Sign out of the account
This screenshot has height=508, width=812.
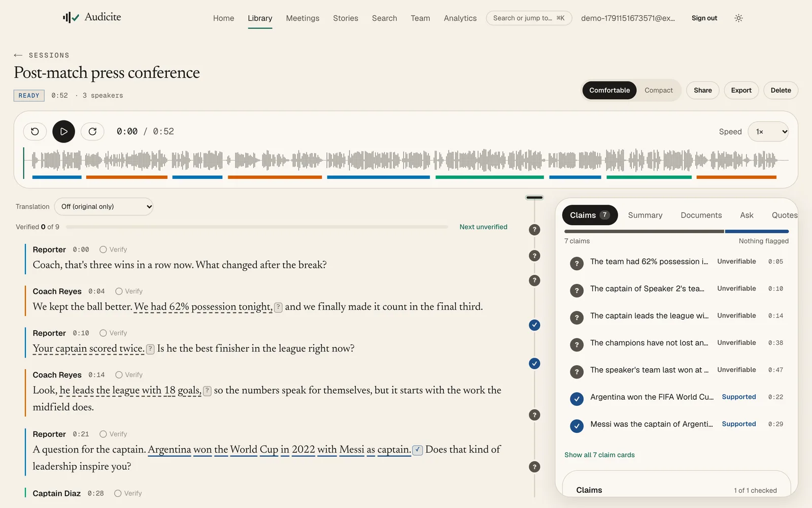(704, 18)
